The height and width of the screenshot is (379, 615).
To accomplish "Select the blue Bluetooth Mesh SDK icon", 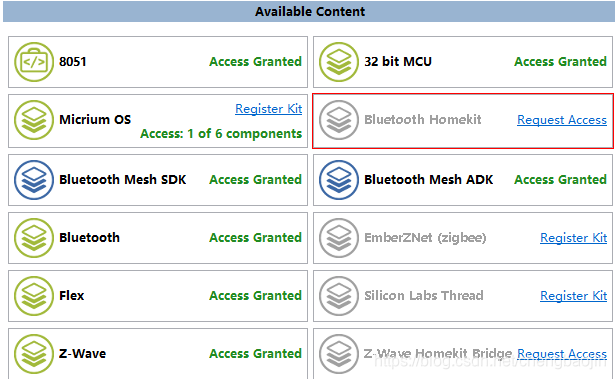I will pyautogui.click(x=34, y=180).
